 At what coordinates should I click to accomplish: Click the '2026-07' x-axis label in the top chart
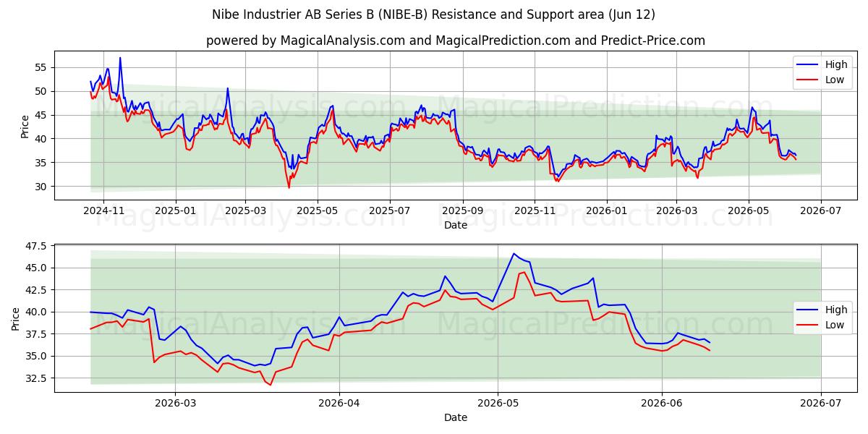[821, 210]
